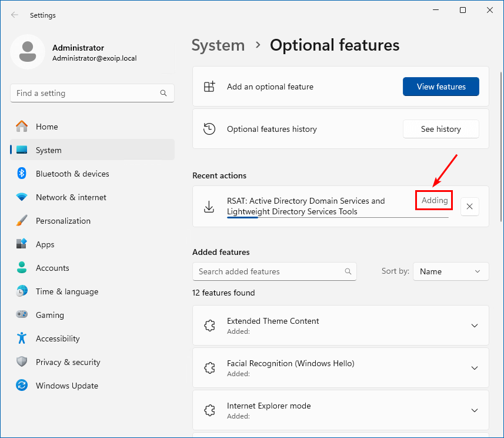This screenshot has width=504, height=438.
Task: Open the Sort by Name dropdown
Action: (x=450, y=271)
